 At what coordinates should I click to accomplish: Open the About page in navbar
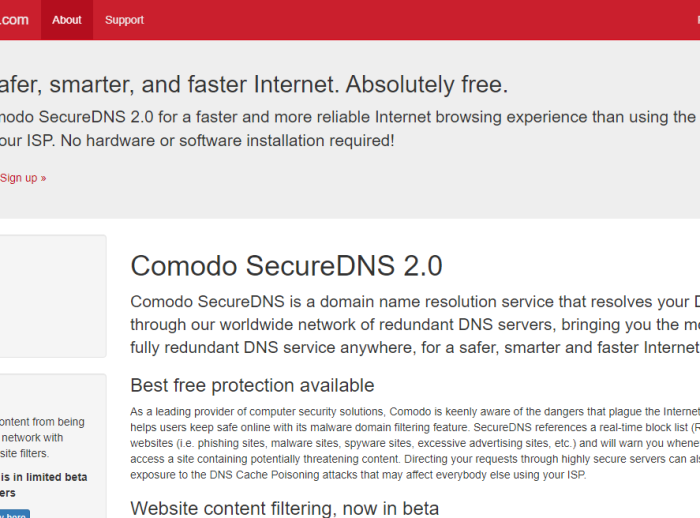67,20
